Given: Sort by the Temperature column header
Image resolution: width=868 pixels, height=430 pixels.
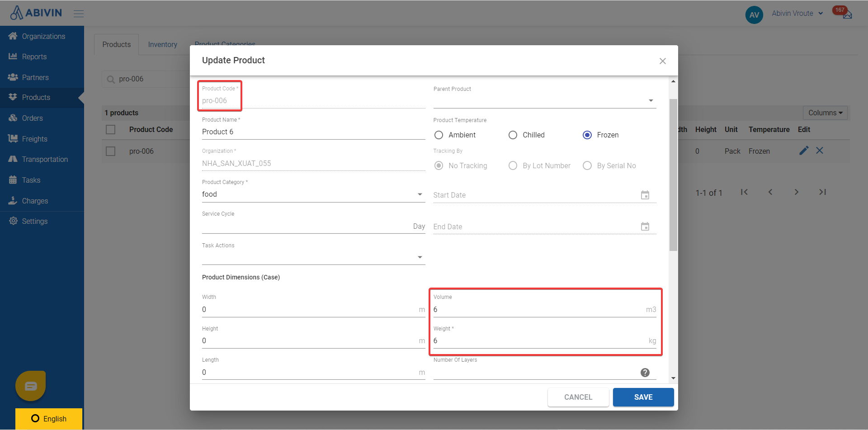Looking at the screenshot, I should pos(769,129).
